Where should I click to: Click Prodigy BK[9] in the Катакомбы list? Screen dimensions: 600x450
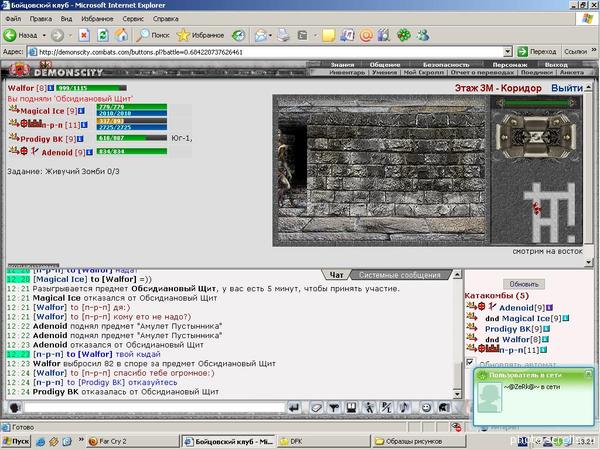[513, 329]
